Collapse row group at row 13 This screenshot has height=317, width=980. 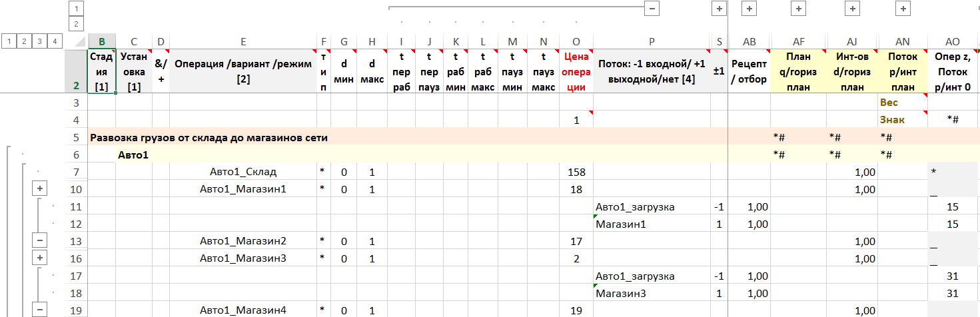click(40, 240)
